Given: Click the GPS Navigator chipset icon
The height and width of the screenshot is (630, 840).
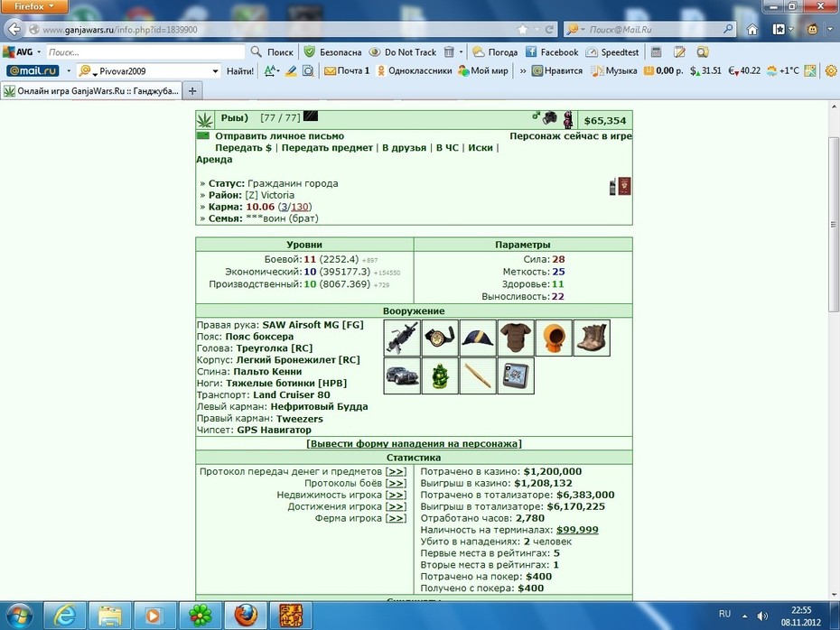Looking at the screenshot, I should coord(516,375).
